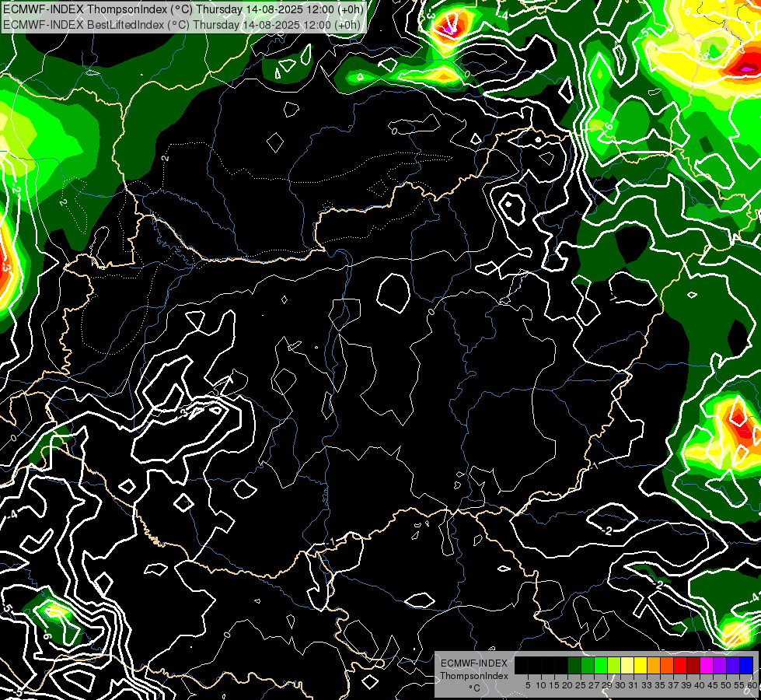The width and height of the screenshot is (761, 700).
Task: Click the legend tick value 40
Action: coord(700,685)
